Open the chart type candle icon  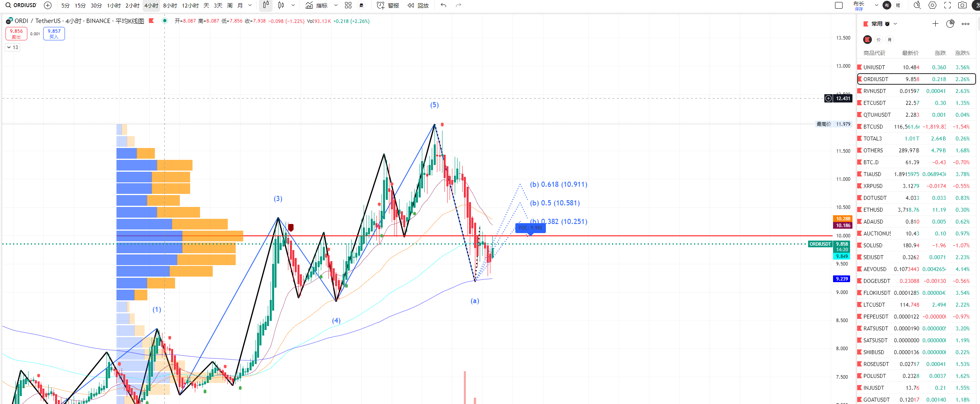(x=281, y=5)
